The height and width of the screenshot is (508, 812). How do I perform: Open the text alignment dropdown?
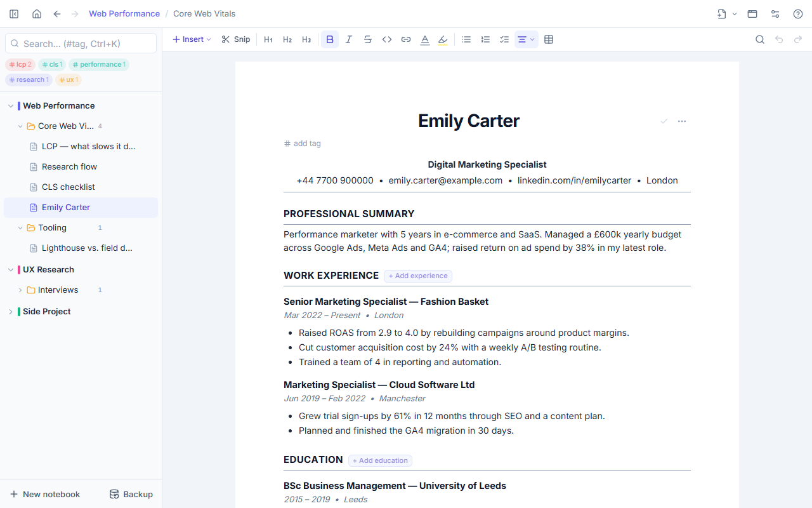pos(527,39)
